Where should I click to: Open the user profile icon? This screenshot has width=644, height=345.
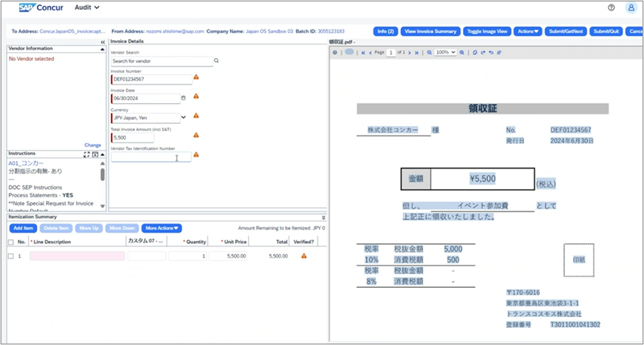(x=631, y=8)
